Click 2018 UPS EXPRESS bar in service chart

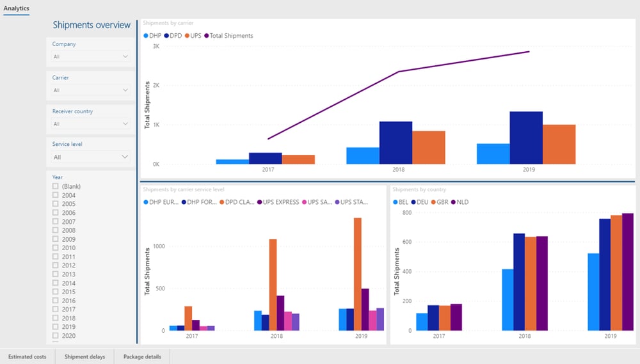tap(280, 313)
